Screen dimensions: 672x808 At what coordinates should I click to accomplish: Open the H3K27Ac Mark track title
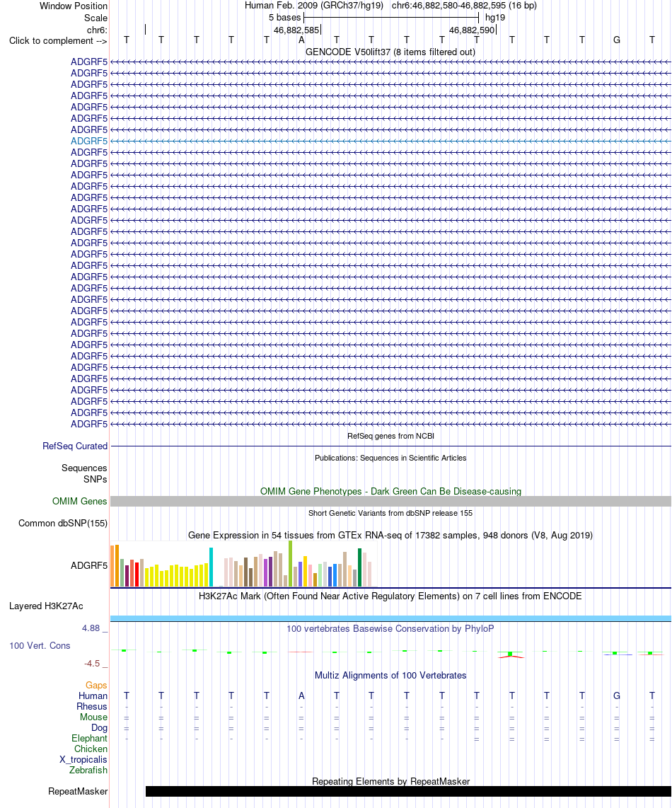coord(390,596)
